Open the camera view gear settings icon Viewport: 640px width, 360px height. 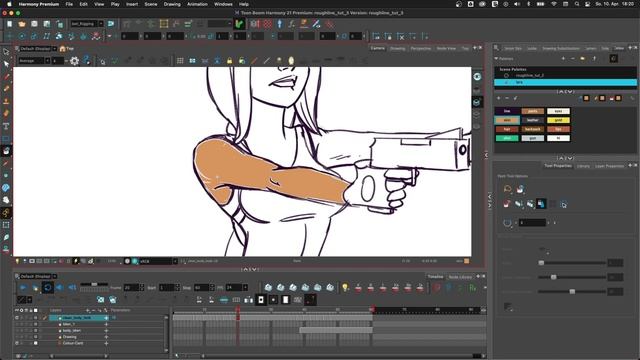[74, 61]
